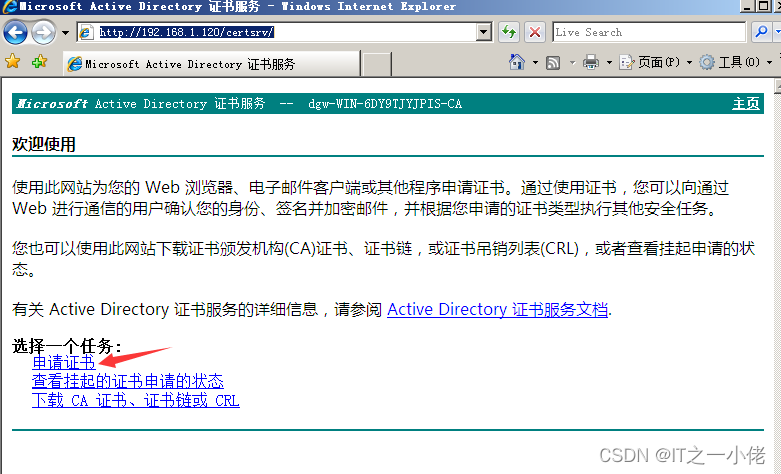Click 下载 CA 证书、证书链或 CRL link
This screenshot has height=474, width=781.
(135, 400)
